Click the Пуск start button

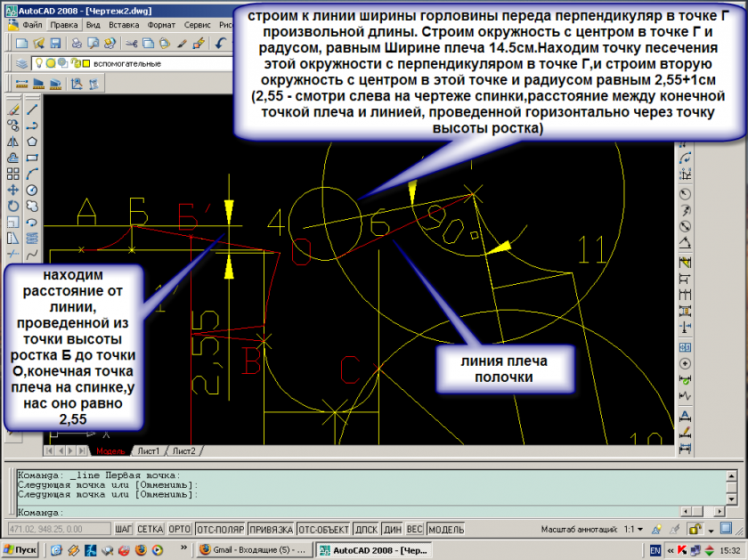point(20,551)
